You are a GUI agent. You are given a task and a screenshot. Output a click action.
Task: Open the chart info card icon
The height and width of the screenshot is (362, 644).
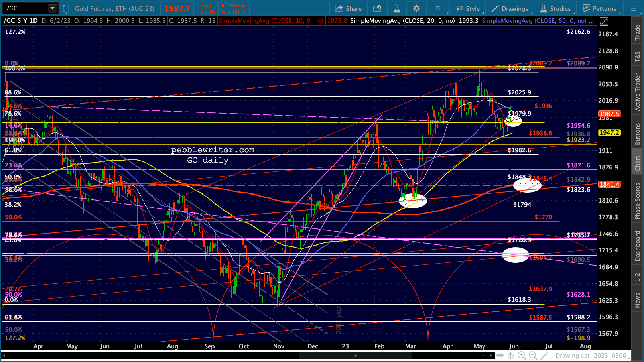pos(377,8)
